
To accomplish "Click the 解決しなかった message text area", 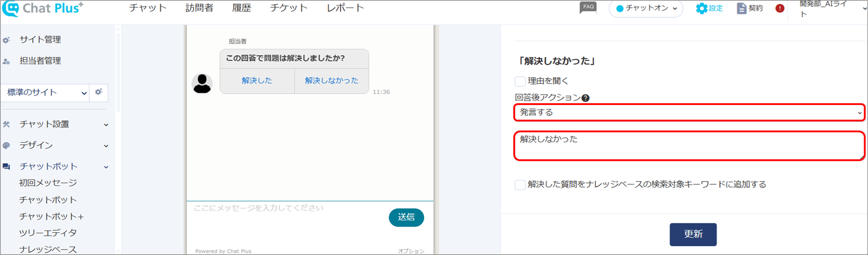I will 689,146.
